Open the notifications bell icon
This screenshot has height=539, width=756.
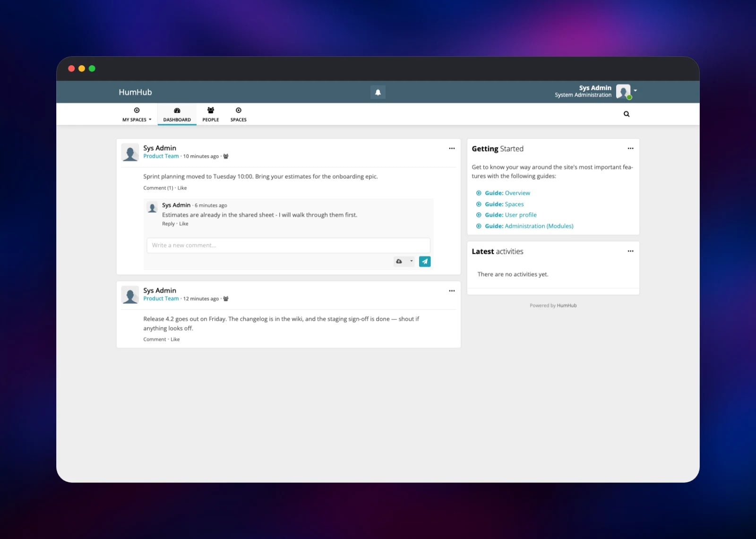coord(378,92)
